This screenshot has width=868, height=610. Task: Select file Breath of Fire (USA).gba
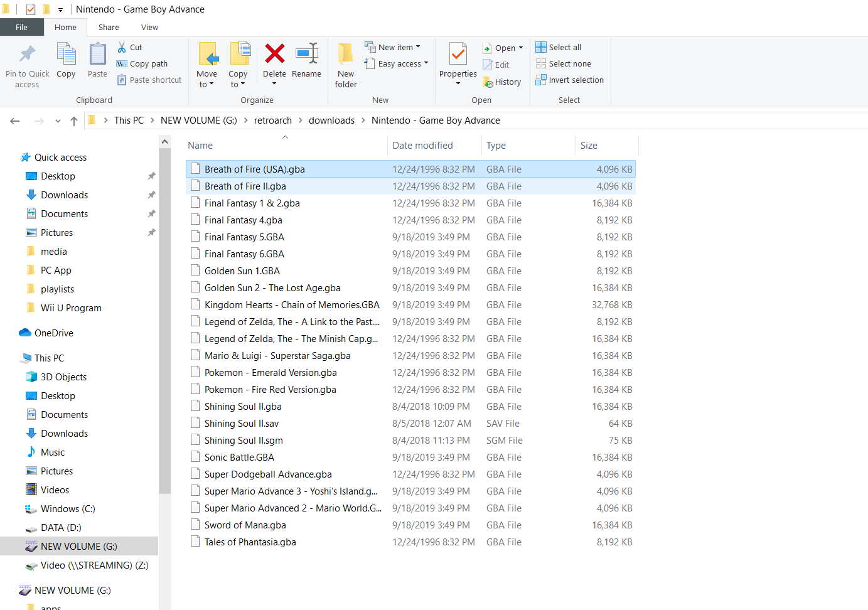click(410, 169)
